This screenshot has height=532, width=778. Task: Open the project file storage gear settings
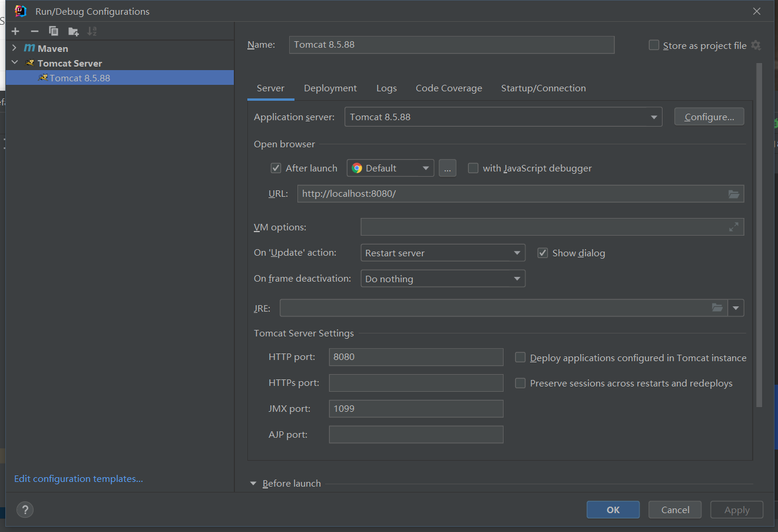tap(756, 45)
